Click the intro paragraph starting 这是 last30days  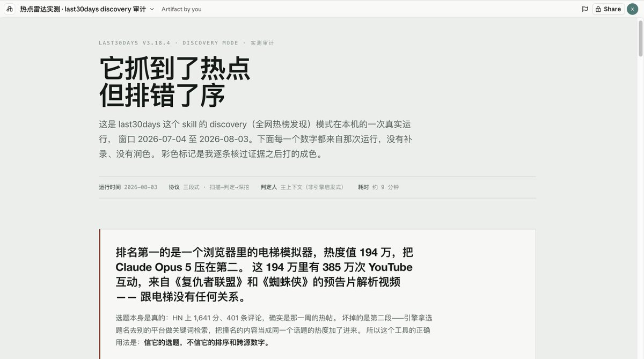click(255, 139)
